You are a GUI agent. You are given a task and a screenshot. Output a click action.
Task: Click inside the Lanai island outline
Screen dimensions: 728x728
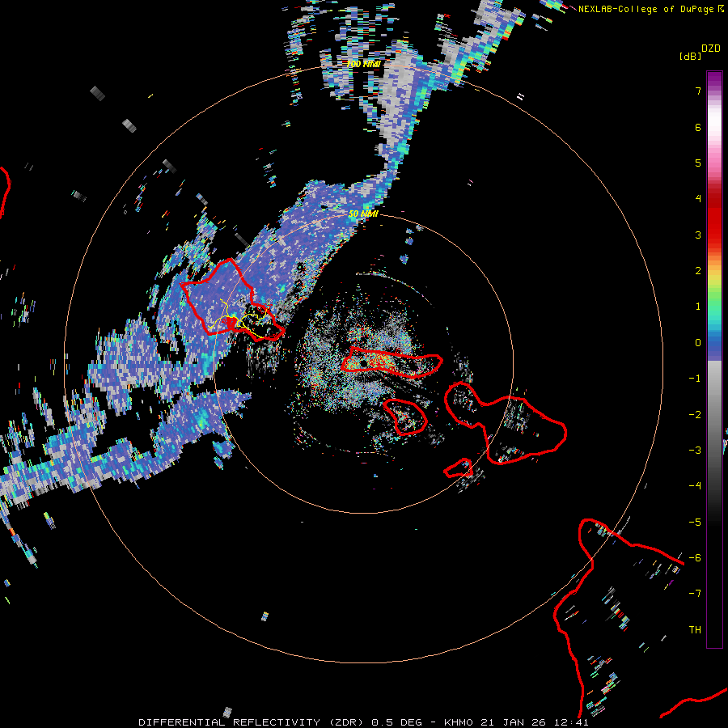[x=405, y=417]
